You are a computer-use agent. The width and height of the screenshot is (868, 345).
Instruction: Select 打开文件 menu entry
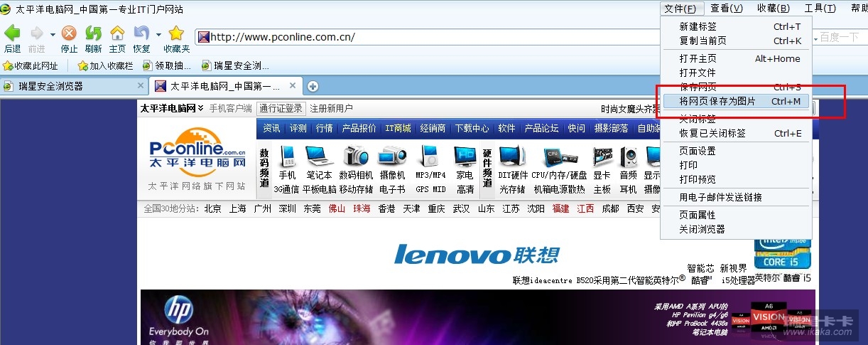click(736, 73)
